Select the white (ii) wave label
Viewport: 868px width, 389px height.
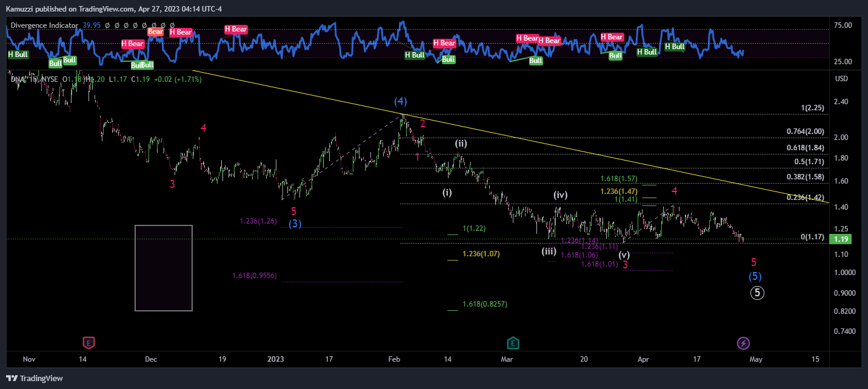461,144
